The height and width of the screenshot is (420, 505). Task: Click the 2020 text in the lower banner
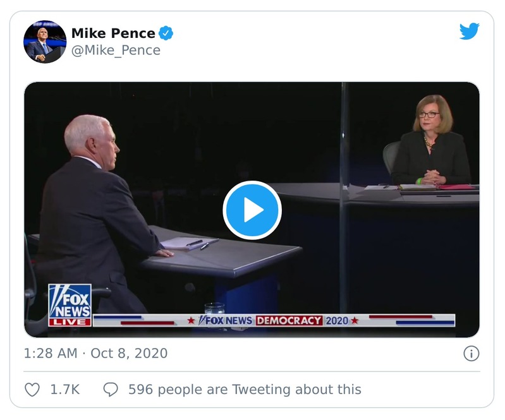click(x=336, y=320)
